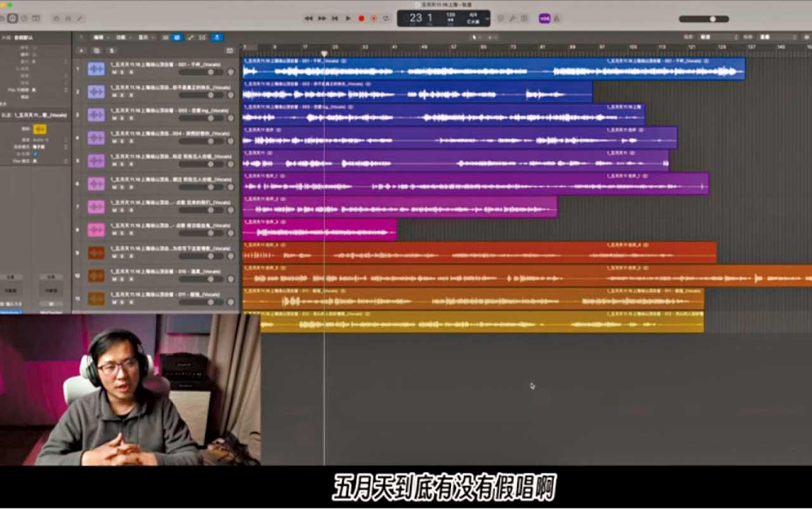Click the Fast Forward transport button

point(322,18)
